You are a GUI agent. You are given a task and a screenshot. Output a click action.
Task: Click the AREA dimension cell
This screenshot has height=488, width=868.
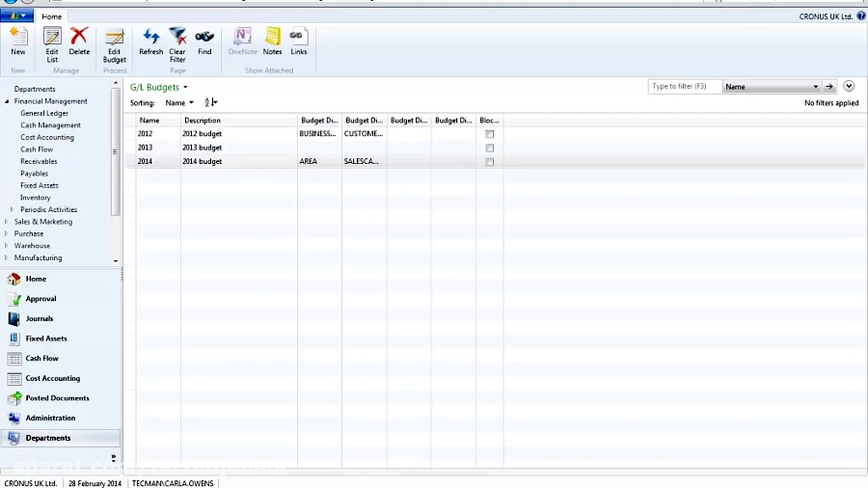point(319,162)
